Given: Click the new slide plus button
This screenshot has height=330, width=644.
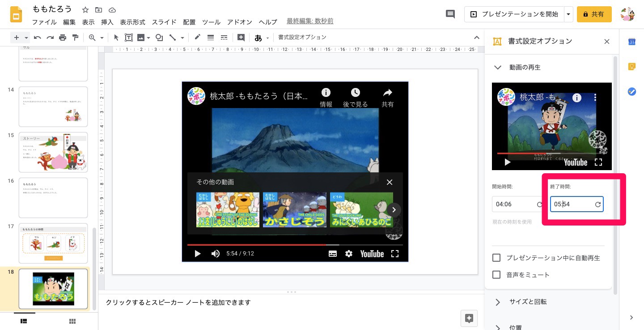Looking at the screenshot, I should click(x=17, y=38).
